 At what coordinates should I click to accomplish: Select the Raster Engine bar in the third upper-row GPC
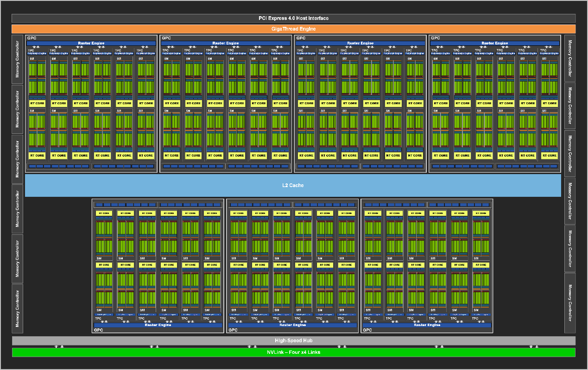(360, 44)
